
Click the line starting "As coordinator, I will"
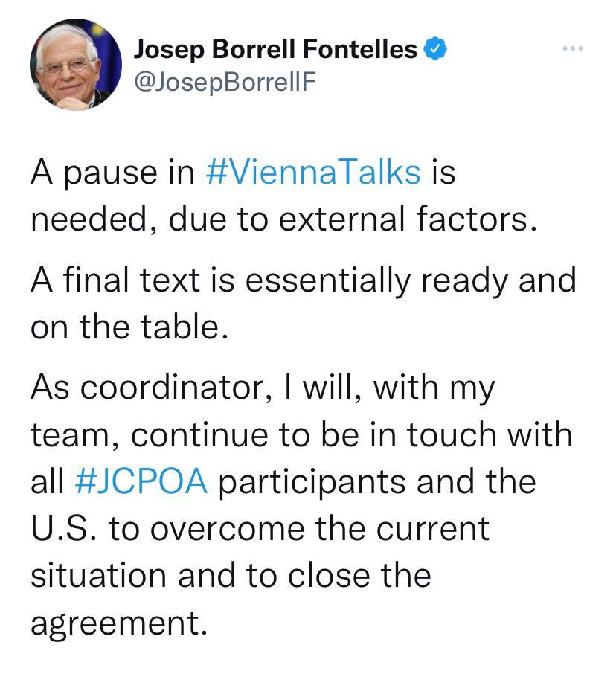[x=263, y=388]
